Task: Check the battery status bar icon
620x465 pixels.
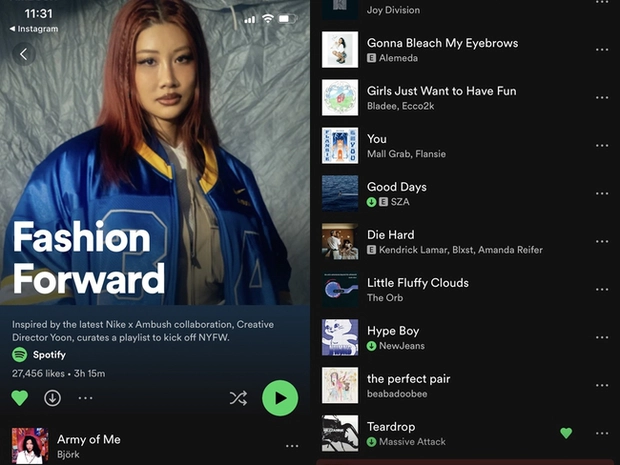Action: (287, 19)
